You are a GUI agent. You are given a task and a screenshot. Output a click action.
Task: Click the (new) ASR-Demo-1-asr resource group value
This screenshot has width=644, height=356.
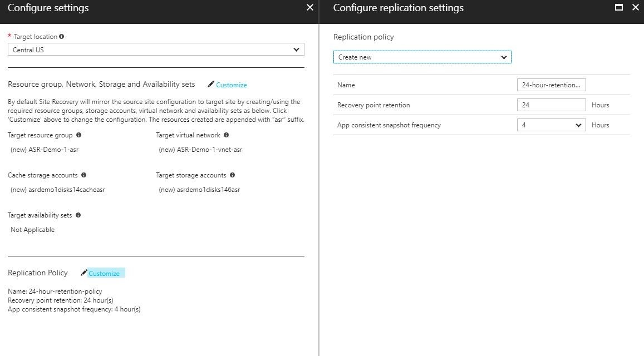(x=45, y=150)
